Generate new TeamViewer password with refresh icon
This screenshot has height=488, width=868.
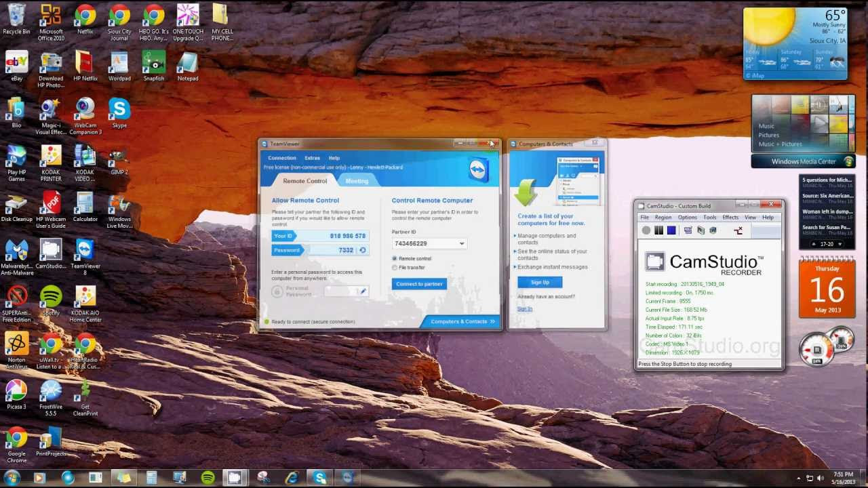363,250
